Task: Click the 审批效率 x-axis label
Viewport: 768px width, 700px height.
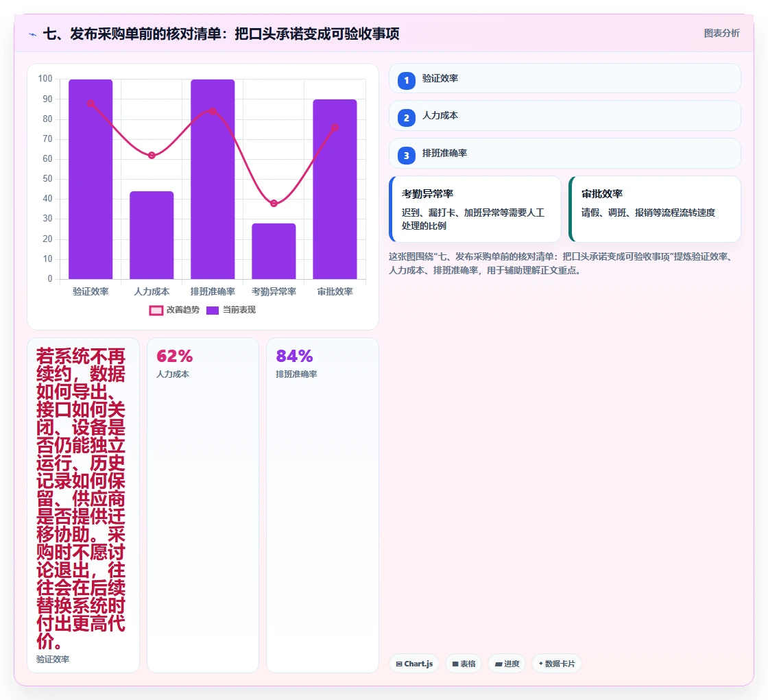Action: [335, 291]
